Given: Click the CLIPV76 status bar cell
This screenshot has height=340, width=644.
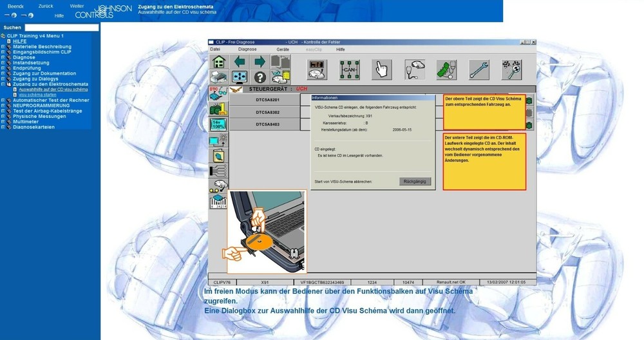Looking at the screenshot, I should [x=222, y=283].
